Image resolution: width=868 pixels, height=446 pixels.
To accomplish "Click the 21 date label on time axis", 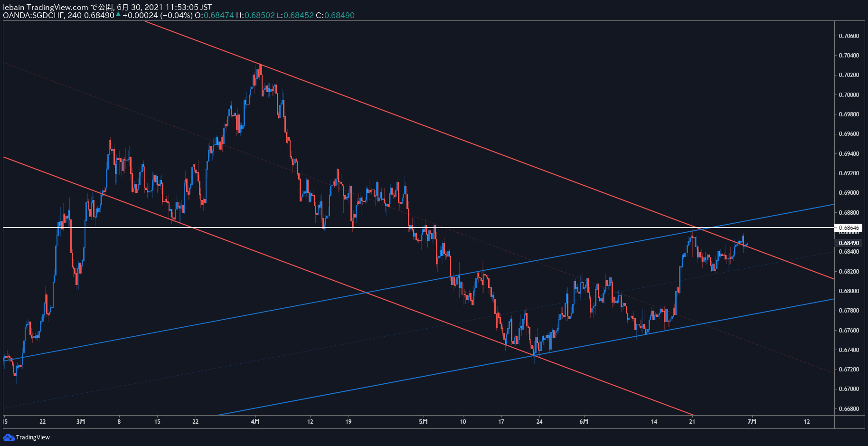I will tap(692, 421).
